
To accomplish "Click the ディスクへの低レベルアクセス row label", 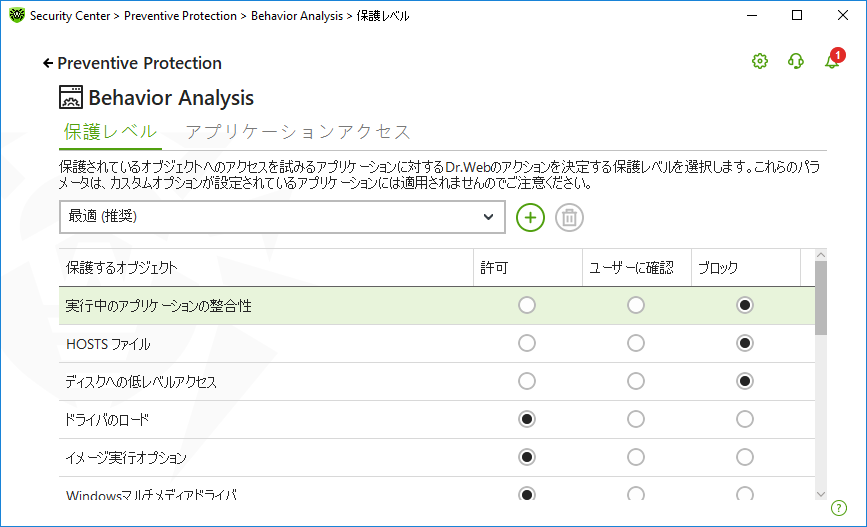I will click(x=141, y=382).
